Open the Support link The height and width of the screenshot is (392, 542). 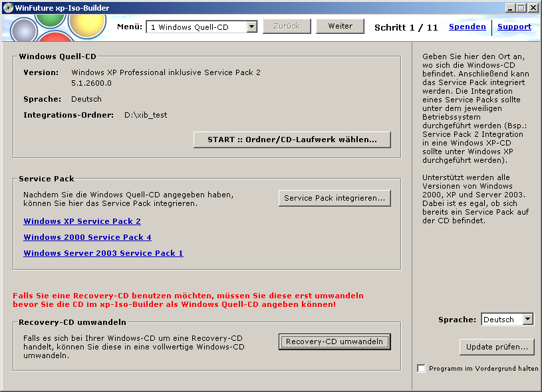click(514, 27)
